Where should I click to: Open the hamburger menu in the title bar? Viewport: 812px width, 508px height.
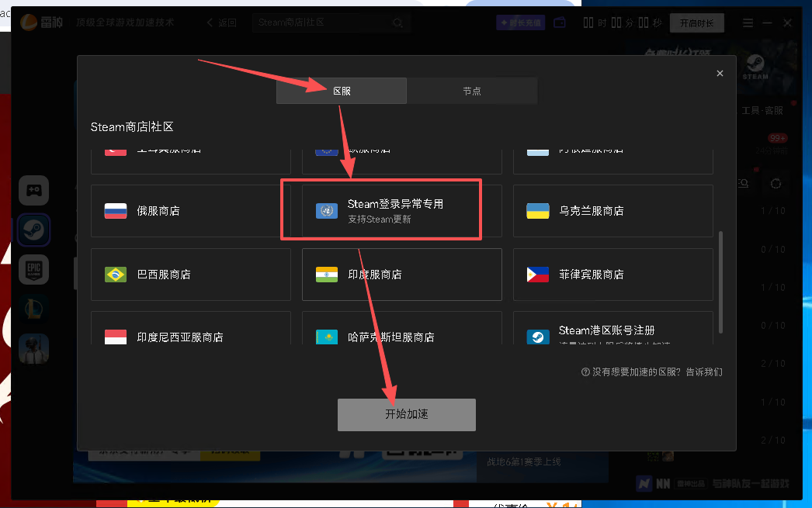pyautogui.click(x=748, y=23)
